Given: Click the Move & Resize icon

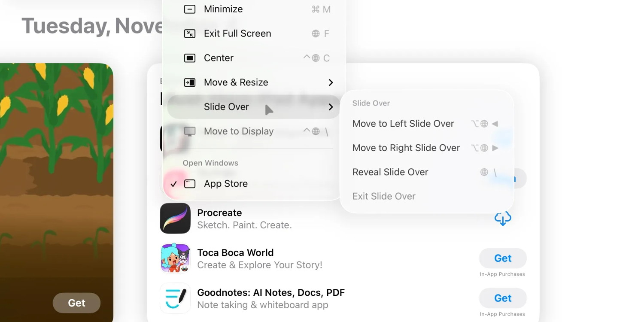Looking at the screenshot, I should (189, 82).
